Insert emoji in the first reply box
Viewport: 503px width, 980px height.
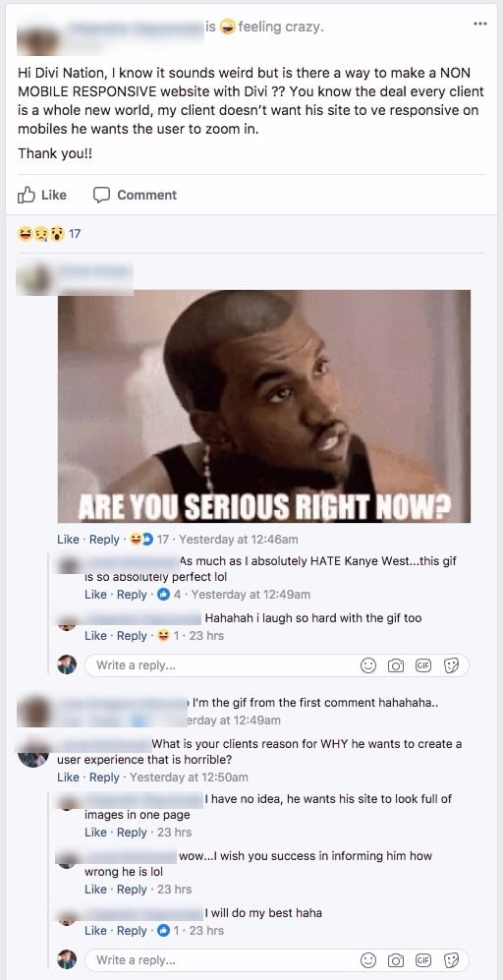(x=368, y=666)
